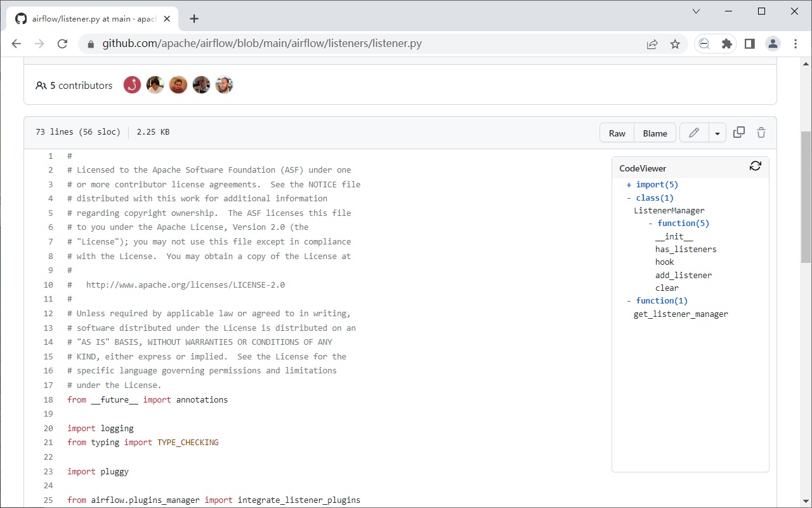Image resolution: width=812 pixels, height=508 pixels.
Task: Open a new browser tab
Action: pyautogui.click(x=194, y=18)
